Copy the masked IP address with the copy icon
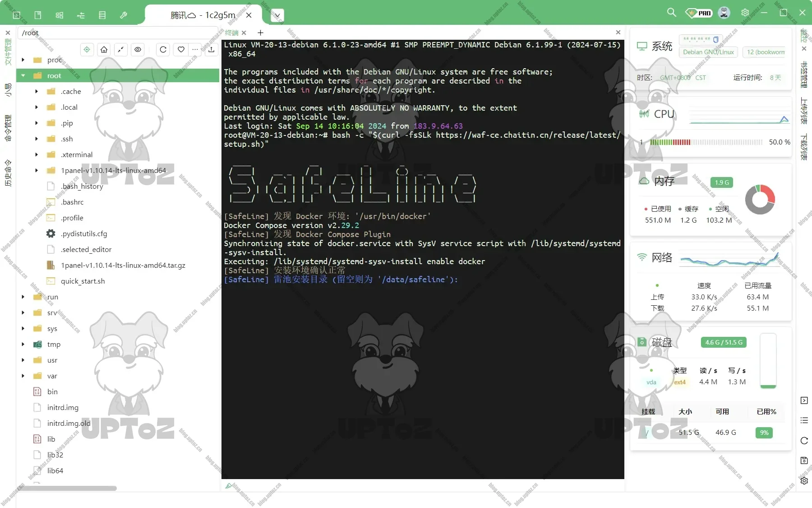This screenshot has width=812, height=508. tap(715, 40)
